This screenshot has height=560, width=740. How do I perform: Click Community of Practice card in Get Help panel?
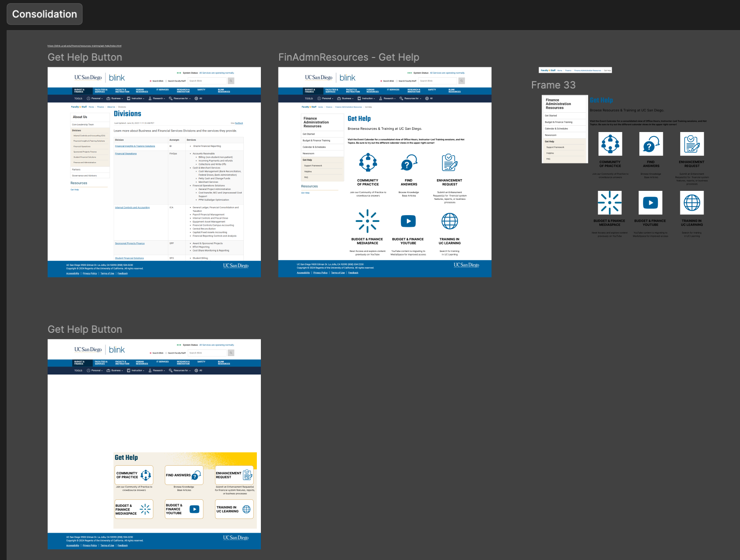coord(134,475)
